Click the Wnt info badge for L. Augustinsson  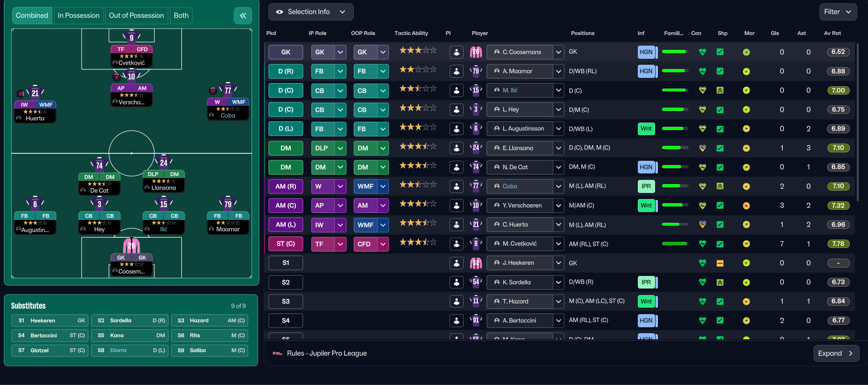[646, 129]
